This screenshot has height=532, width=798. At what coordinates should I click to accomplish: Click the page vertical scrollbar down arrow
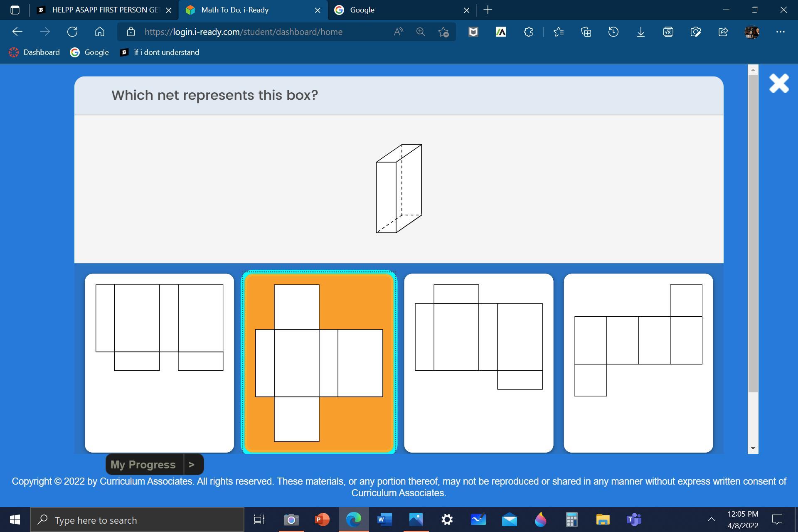pyautogui.click(x=753, y=448)
